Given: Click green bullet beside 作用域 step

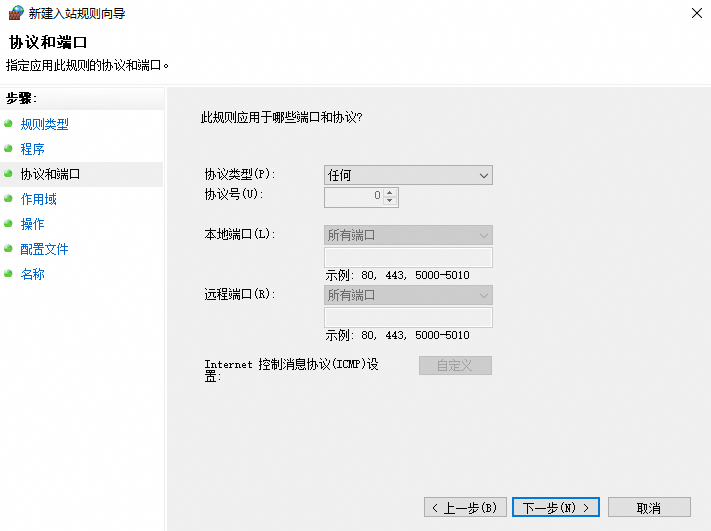Looking at the screenshot, I should (x=9, y=199).
